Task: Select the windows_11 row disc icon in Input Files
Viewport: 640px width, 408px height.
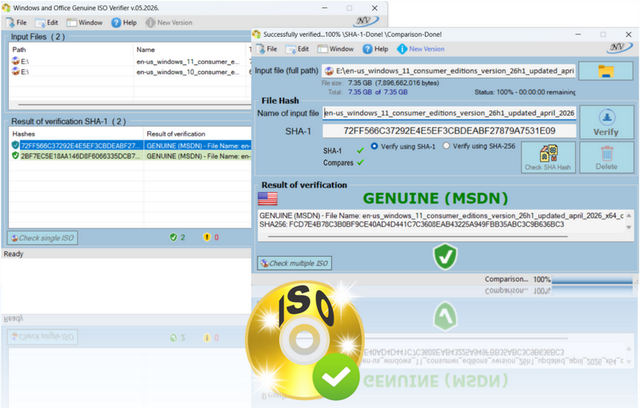Action: pos(16,61)
